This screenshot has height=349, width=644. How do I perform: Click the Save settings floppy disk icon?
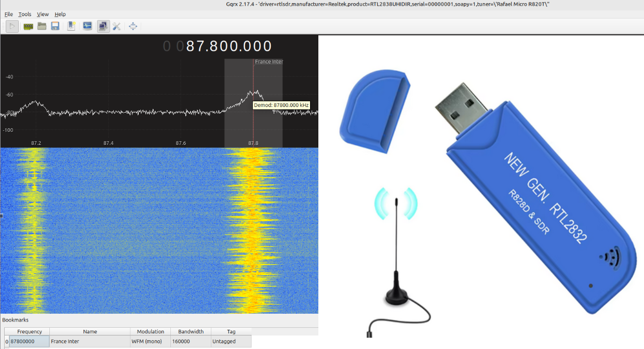[55, 26]
